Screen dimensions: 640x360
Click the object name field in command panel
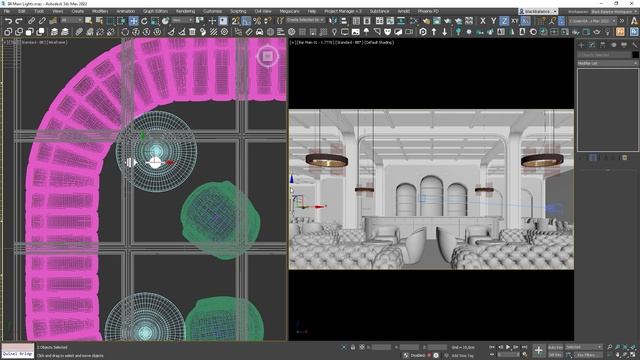point(604,55)
